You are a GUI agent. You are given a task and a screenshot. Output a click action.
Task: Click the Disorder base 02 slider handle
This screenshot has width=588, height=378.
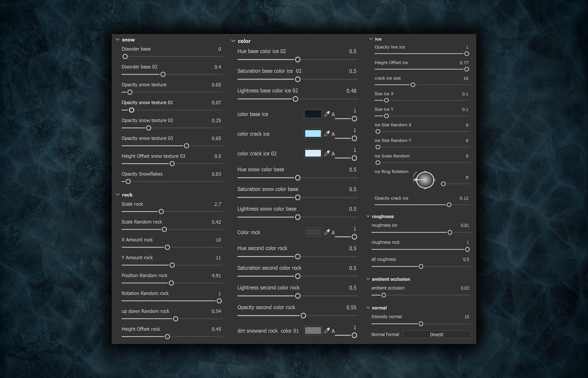click(x=163, y=74)
